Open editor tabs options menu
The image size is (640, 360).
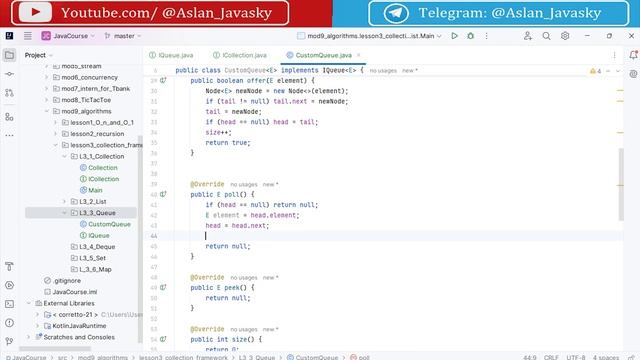pos(614,55)
